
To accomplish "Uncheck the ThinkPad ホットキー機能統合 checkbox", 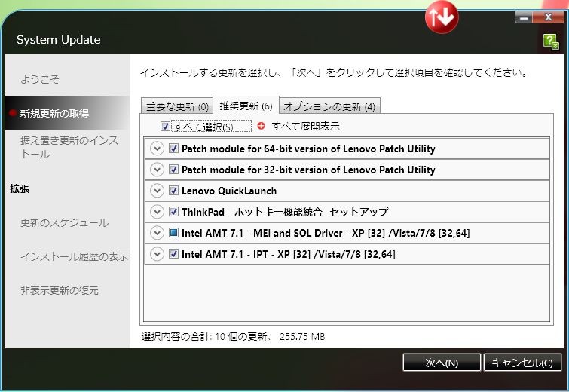I will tap(173, 211).
